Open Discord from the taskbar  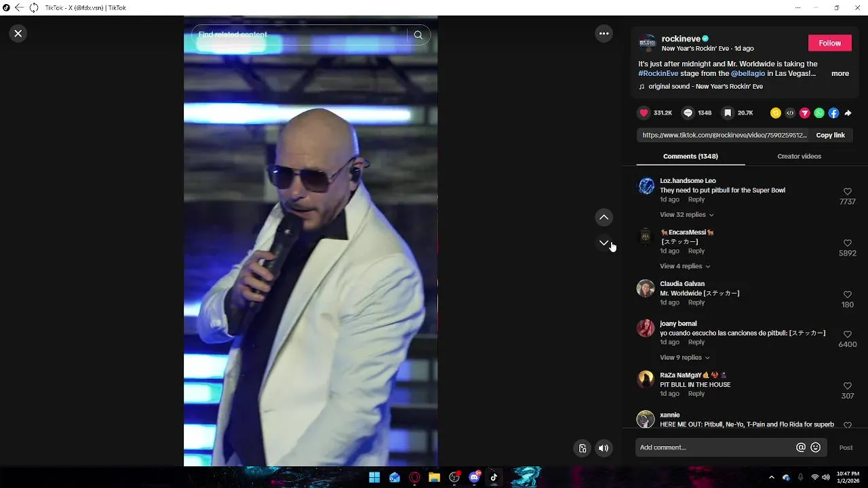click(474, 477)
